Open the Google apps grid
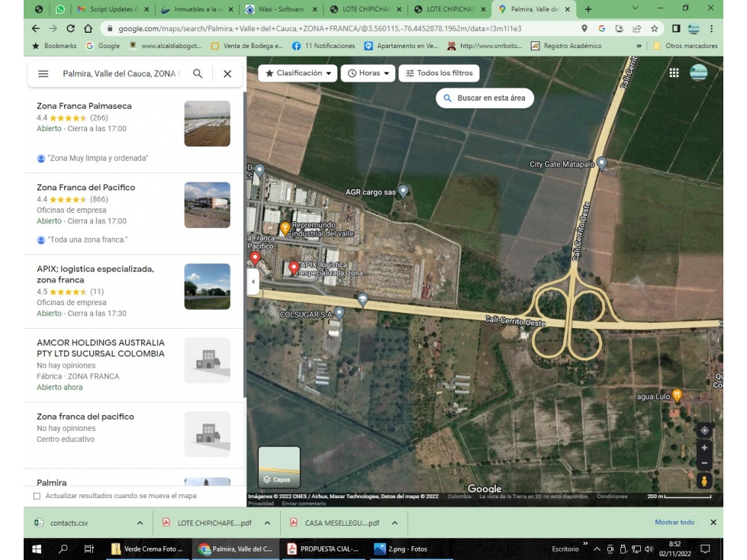The image size is (747, 560). [674, 72]
